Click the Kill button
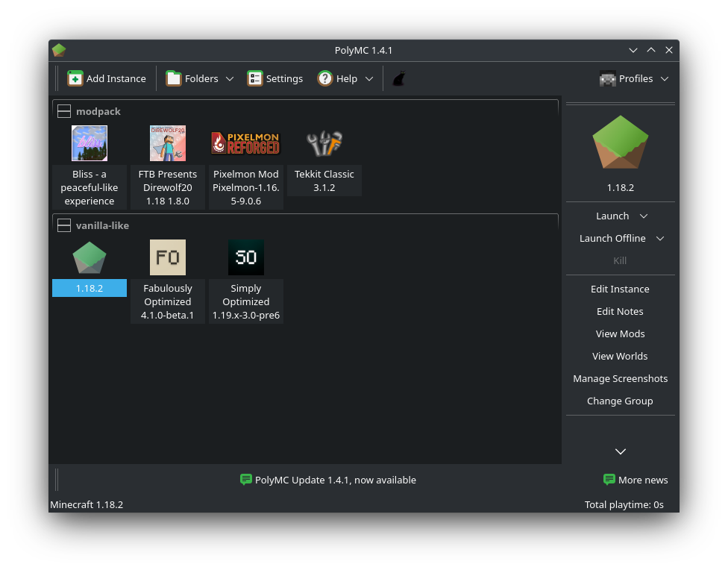Screen dimensions: 728x570 620,260
